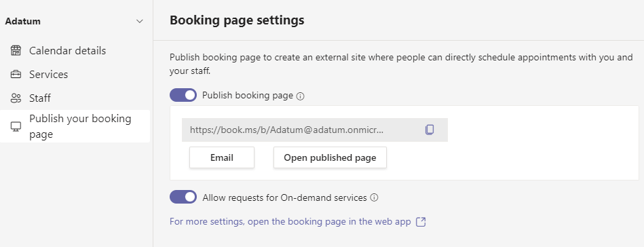Screen dimensions: 644x247
Task: Click the monitor icon beside Publish your booking page
Action: (x=16, y=127)
